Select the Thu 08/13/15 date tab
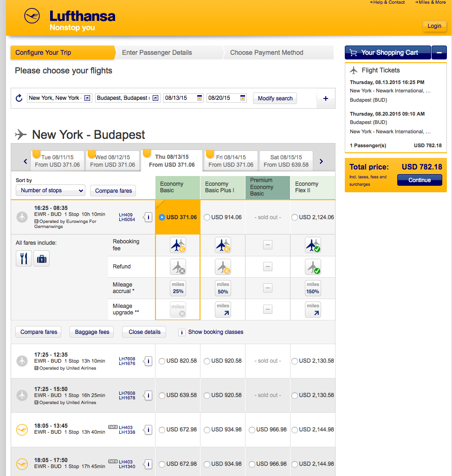This screenshot has width=452, height=476. point(172,161)
